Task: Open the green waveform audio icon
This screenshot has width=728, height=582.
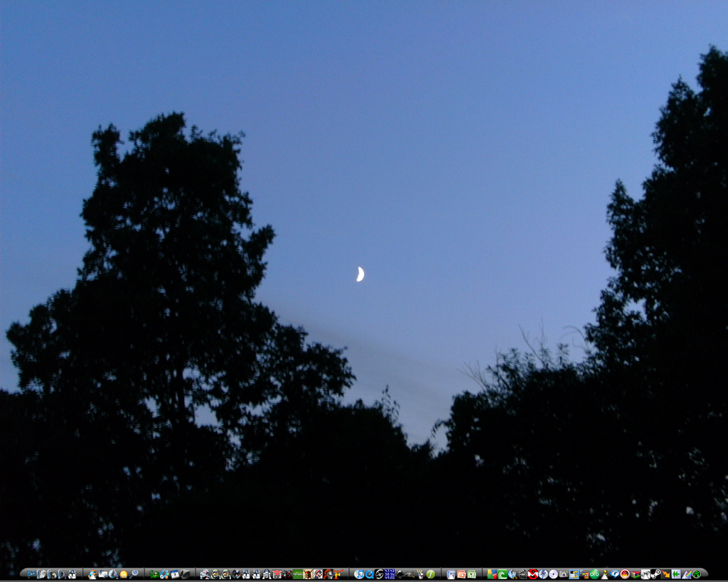Action: point(677,574)
